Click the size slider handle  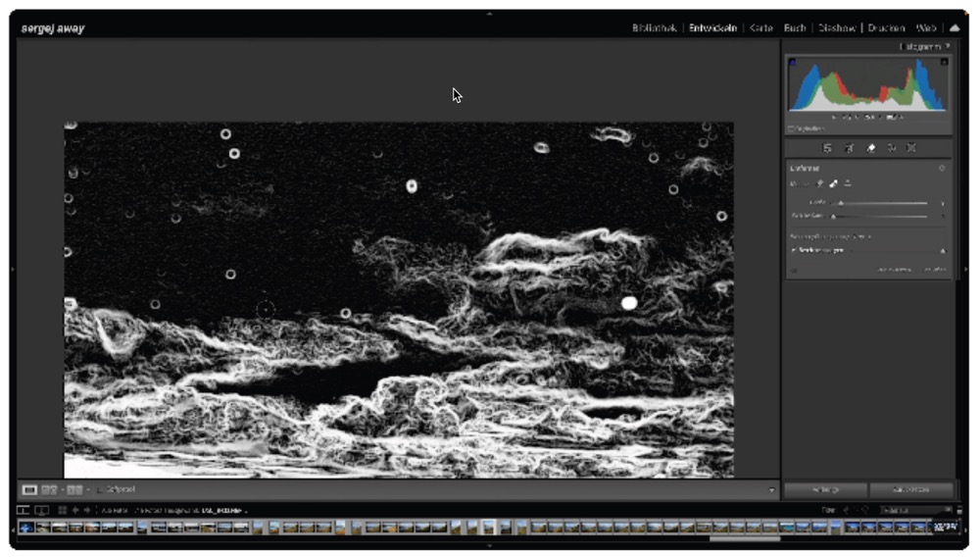click(x=841, y=203)
